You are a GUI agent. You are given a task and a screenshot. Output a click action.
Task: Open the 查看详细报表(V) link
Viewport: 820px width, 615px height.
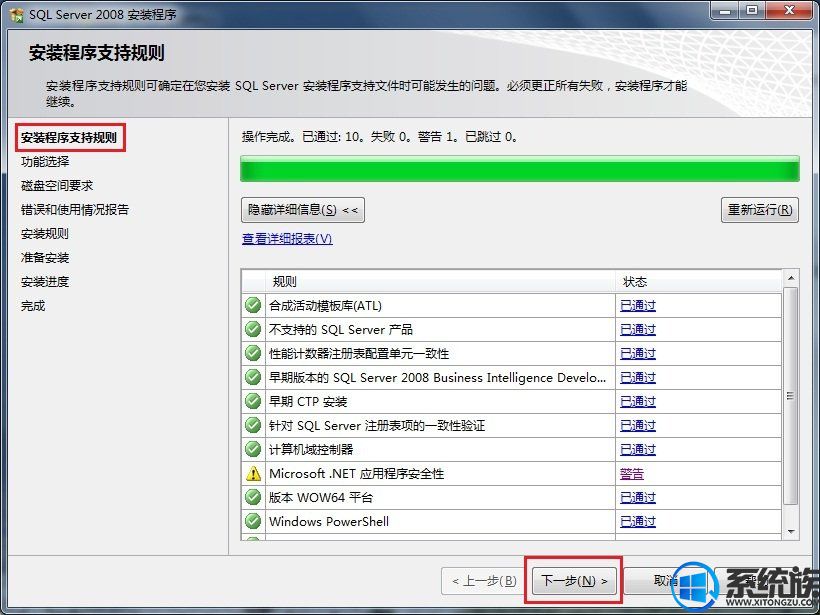287,239
